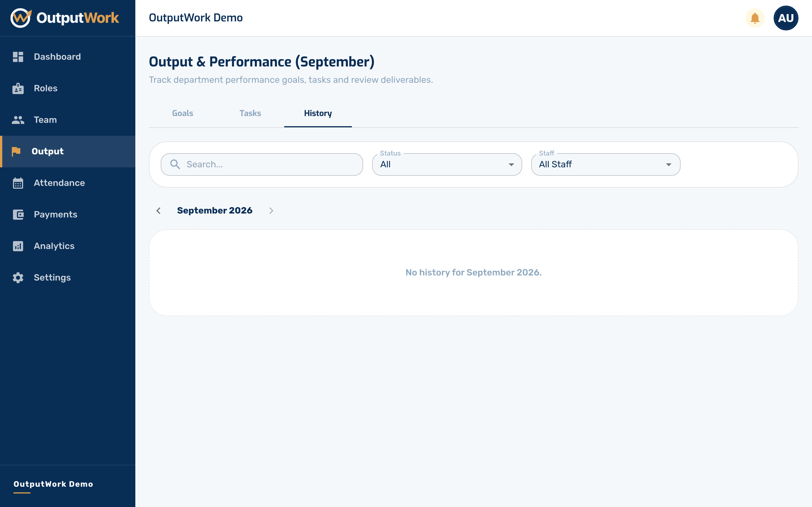Click the Payments wallet icon
The width and height of the screenshot is (812, 507).
(18, 214)
